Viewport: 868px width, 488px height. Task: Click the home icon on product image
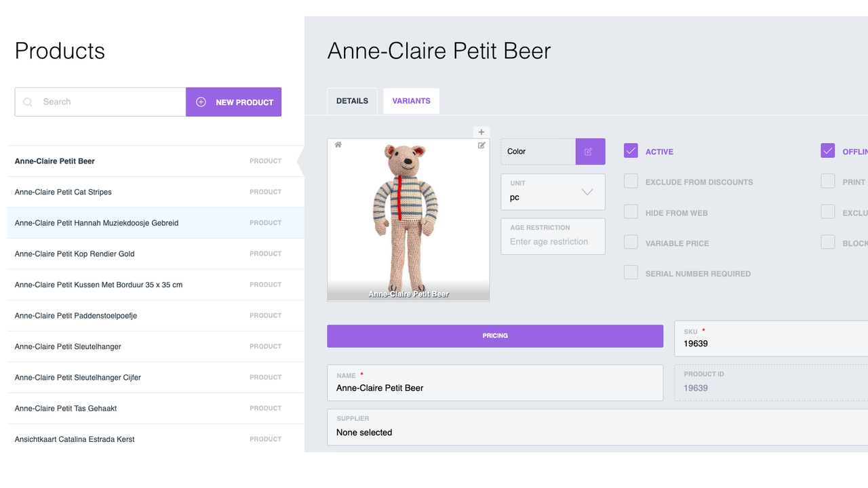pyautogui.click(x=338, y=144)
